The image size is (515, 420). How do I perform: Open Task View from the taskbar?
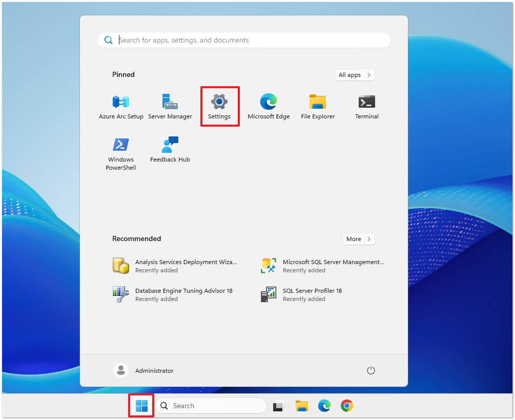[279, 406]
